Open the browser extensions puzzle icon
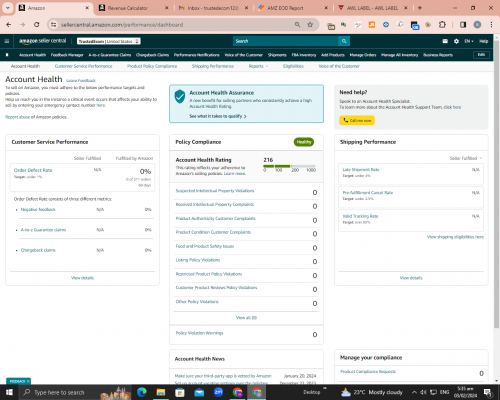The height and width of the screenshot is (400, 500). 442,25
